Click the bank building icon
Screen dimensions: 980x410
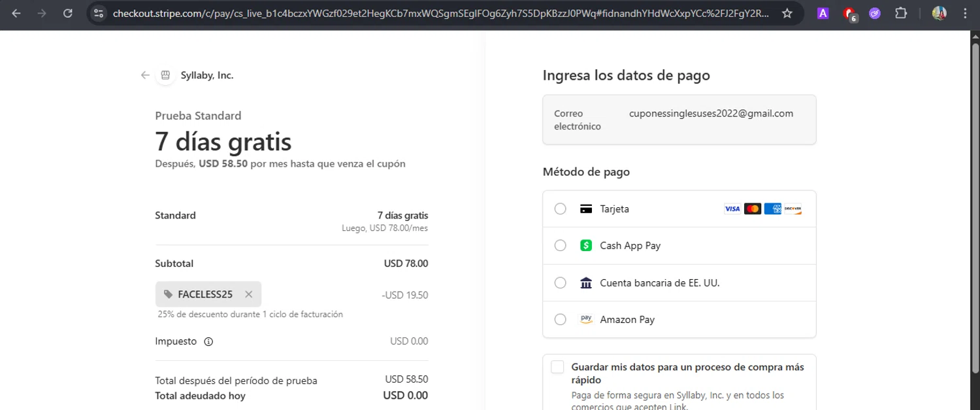[586, 283]
